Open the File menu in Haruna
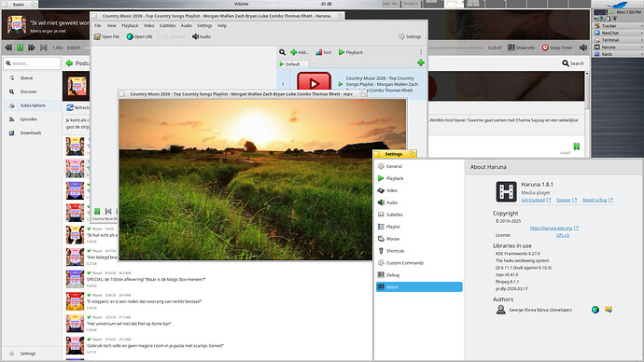The width and height of the screenshot is (644, 362). coord(98,25)
